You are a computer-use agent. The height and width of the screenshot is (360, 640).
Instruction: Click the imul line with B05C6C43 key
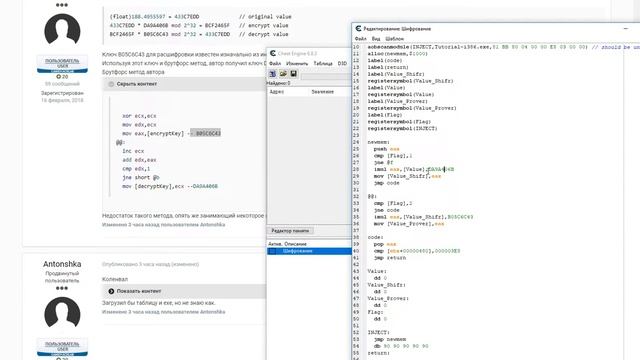[423, 217]
